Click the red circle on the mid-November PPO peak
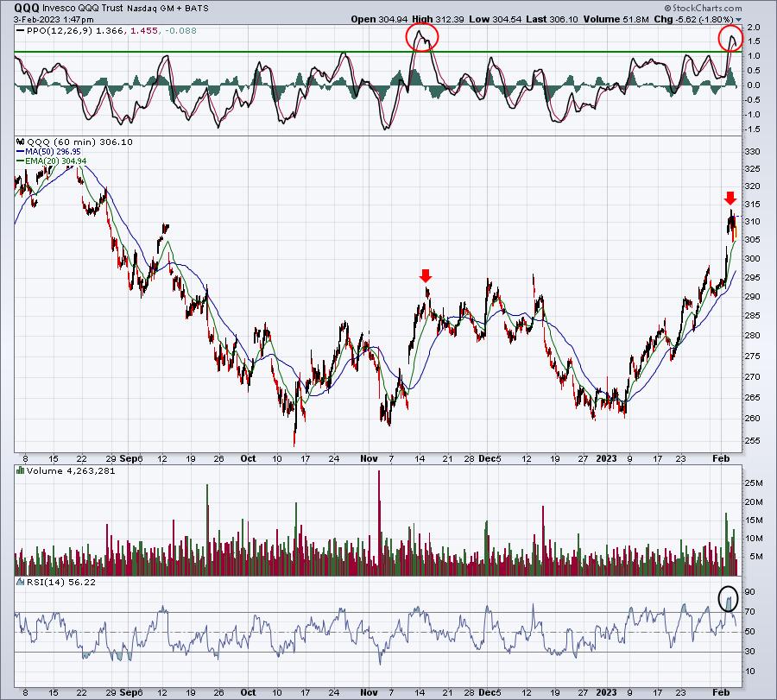 click(421, 36)
